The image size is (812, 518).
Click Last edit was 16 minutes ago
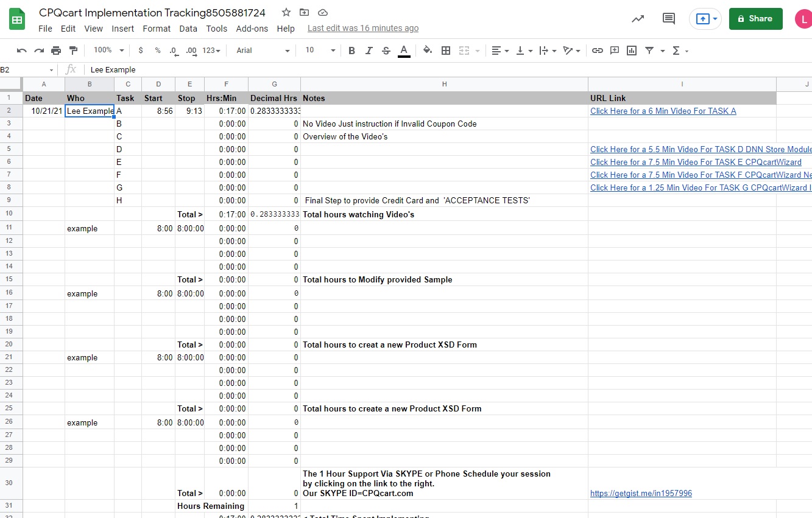(363, 28)
